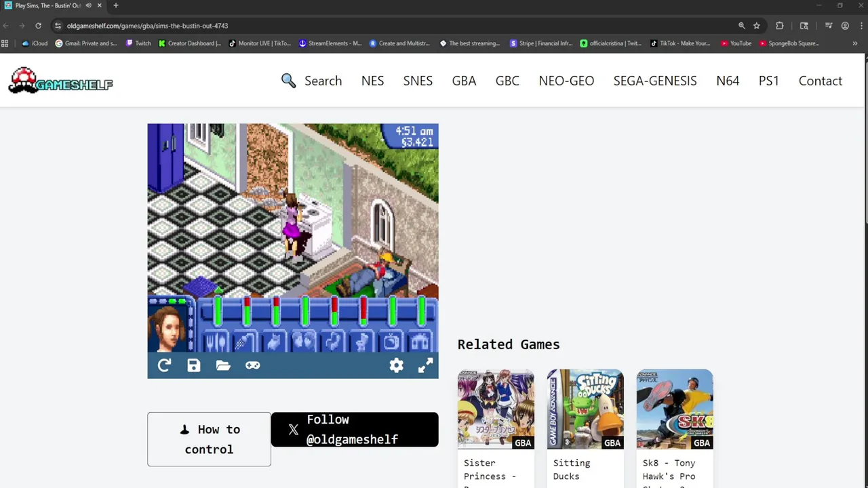Screen dimensions: 868x488
Task: Open the iCloud bookmark
Action: pos(35,43)
